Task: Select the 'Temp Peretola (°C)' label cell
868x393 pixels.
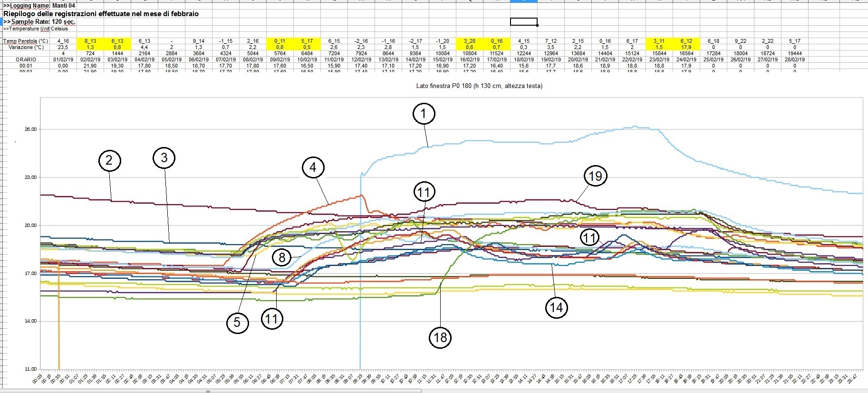Action: coord(26,41)
